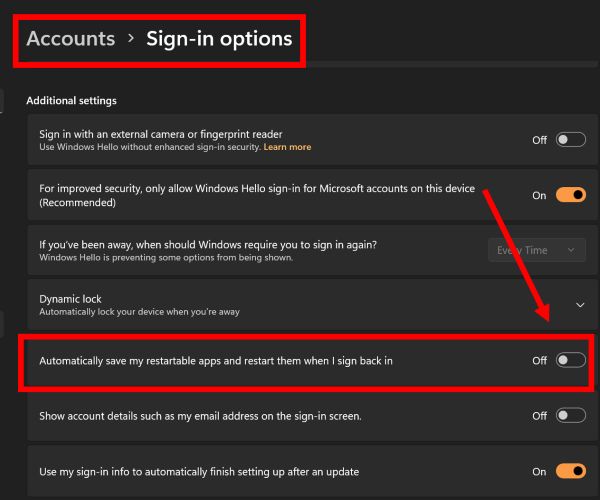Viewport: 600px width, 500px height.
Task: Click the Sign-in options breadcrumb title
Action: (x=219, y=39)
